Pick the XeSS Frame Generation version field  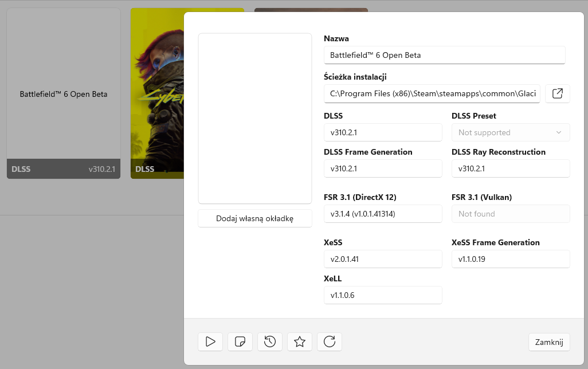pos(511,259)
